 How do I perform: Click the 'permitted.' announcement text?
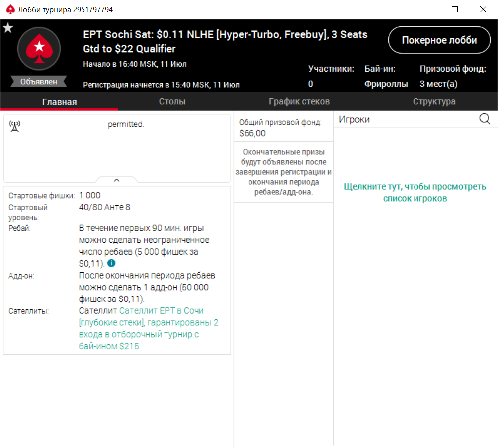pyautogui.click(x=126, y=124)
